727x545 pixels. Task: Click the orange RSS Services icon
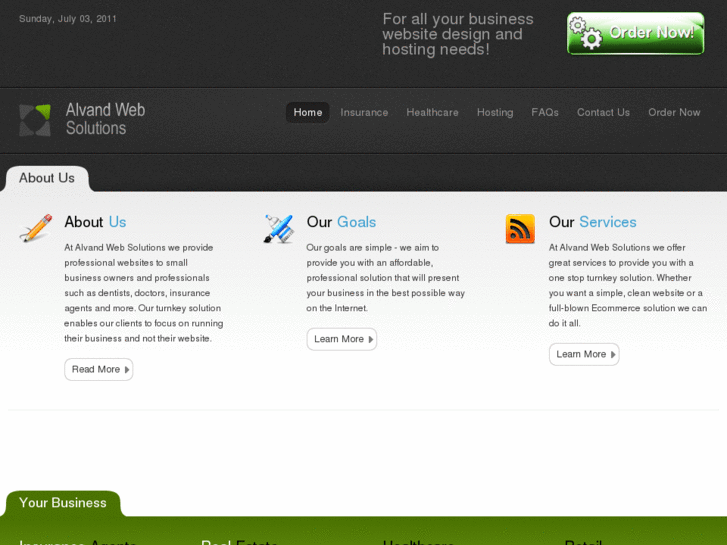pos(520,228)
